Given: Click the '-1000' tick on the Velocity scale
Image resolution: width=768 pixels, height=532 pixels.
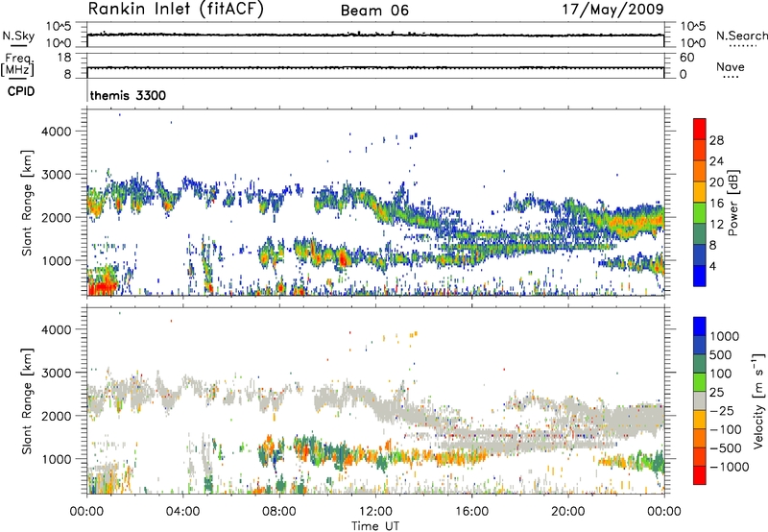Looking at the screenshot, I should pos(729,467).
